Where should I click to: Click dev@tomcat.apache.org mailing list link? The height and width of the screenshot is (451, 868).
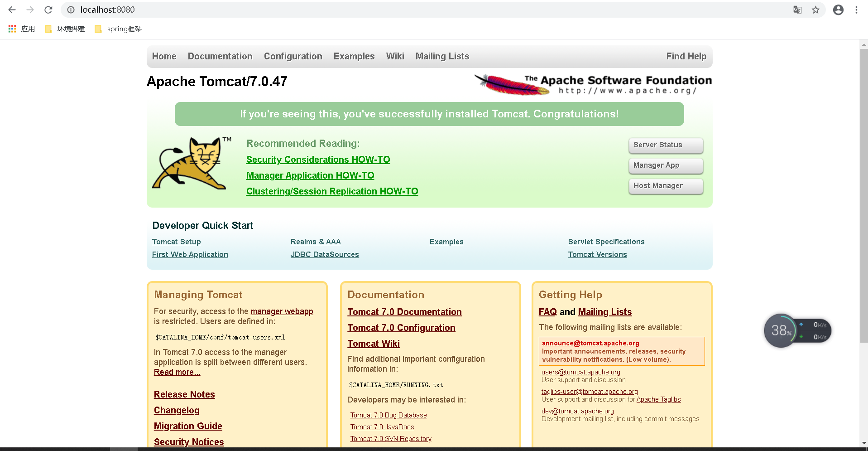click(578, 411)
